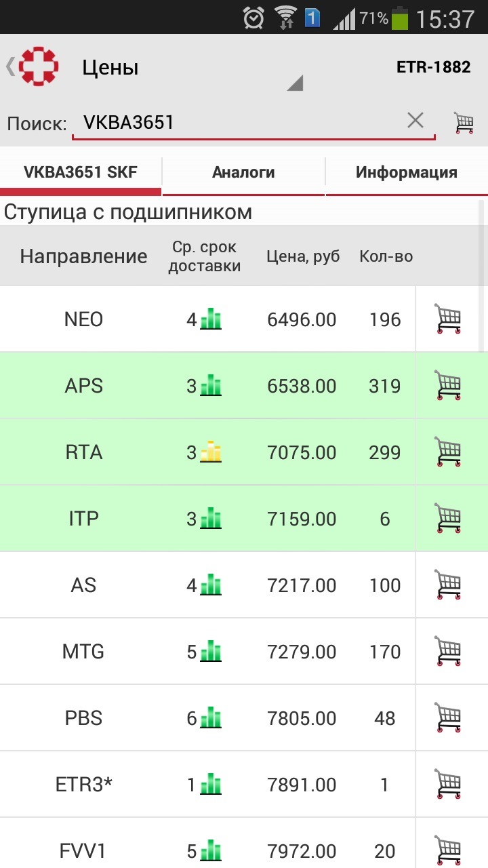
Task: Add ETR3* offer to cart
Action: (x=449, y=783)
